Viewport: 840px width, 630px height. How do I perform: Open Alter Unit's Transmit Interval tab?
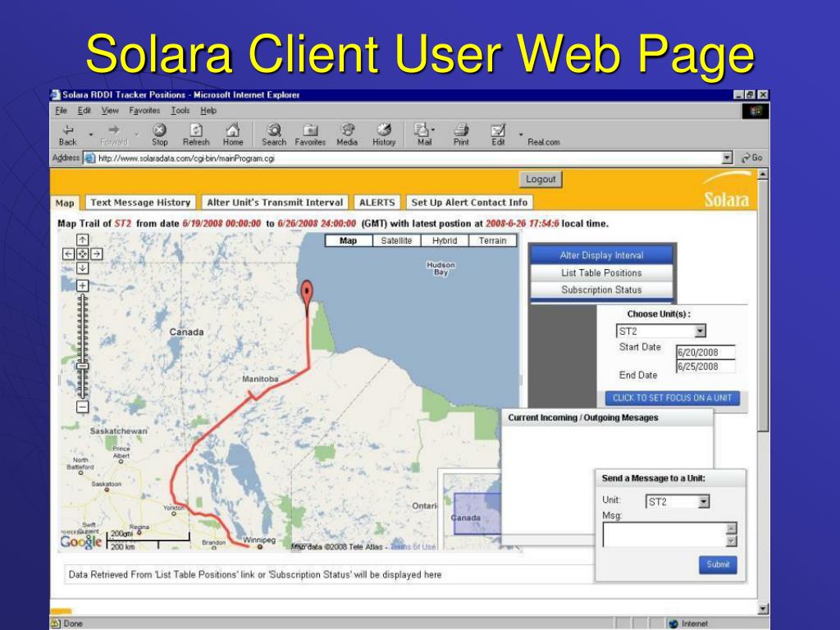pos(275,203)
